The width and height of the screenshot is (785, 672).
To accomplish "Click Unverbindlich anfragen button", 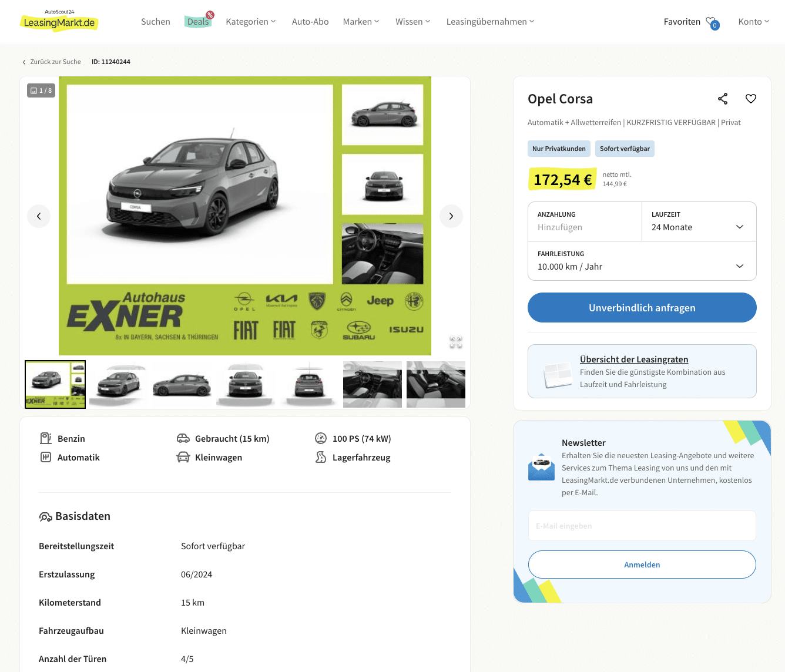I will tap(642, 308).
